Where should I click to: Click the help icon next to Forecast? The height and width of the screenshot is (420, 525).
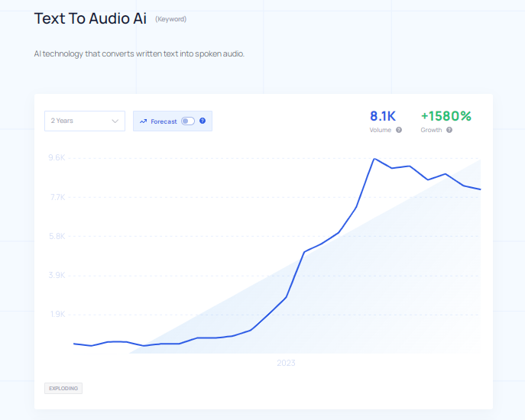203,121
